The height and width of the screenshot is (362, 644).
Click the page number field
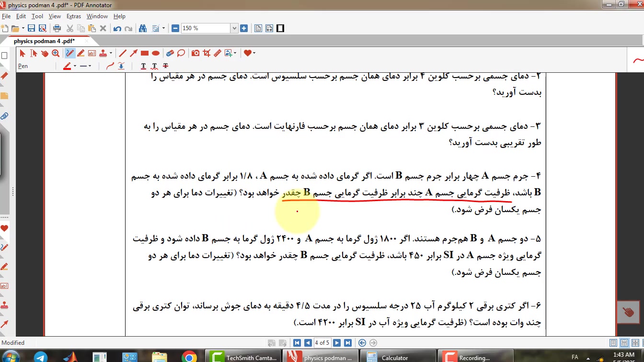click(x=322, y=343)
